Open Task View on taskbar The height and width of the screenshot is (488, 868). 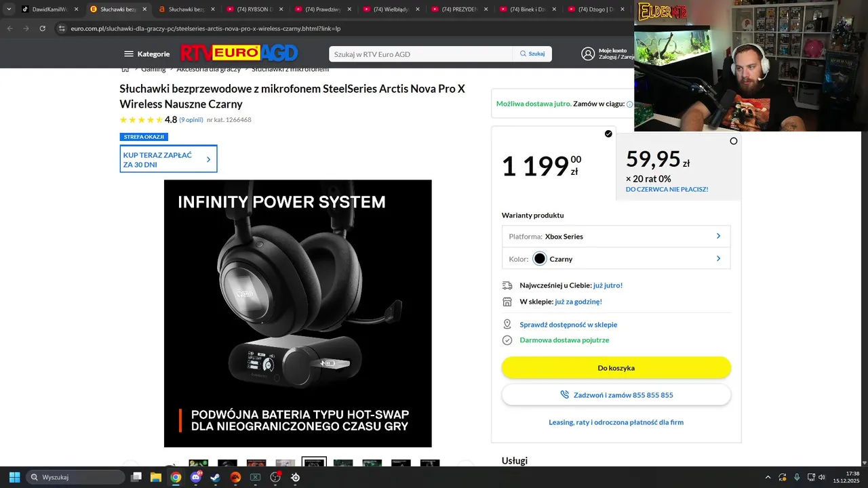136,477
